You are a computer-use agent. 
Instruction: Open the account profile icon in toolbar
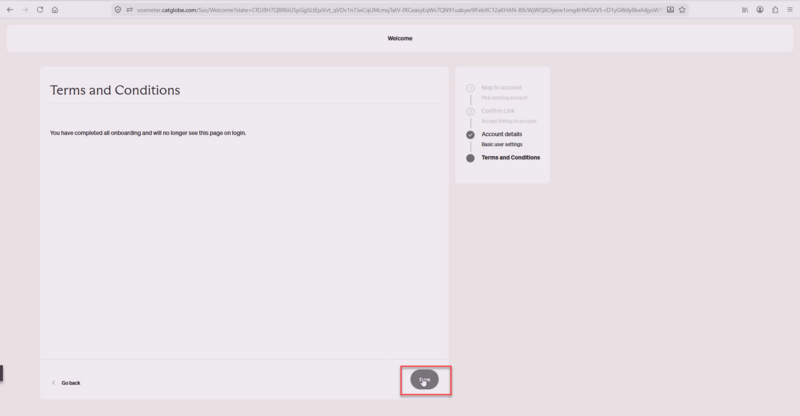click(x=760, y=10)
